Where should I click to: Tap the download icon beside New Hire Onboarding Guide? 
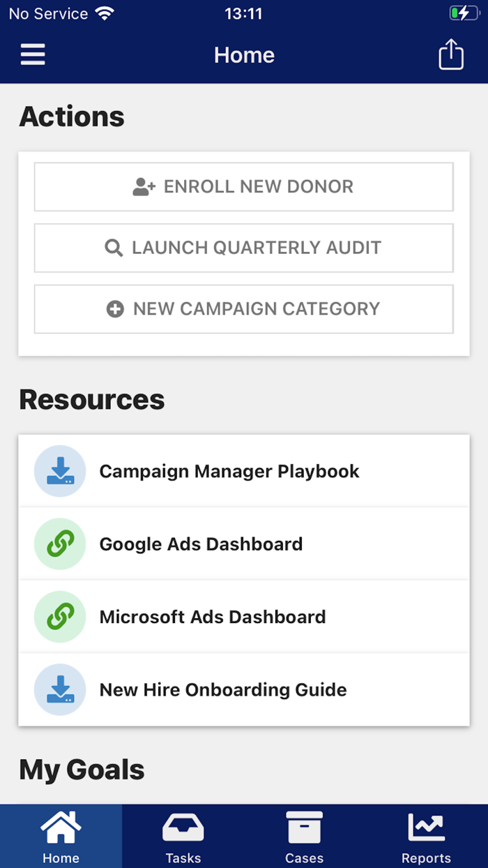coord(59,689)
